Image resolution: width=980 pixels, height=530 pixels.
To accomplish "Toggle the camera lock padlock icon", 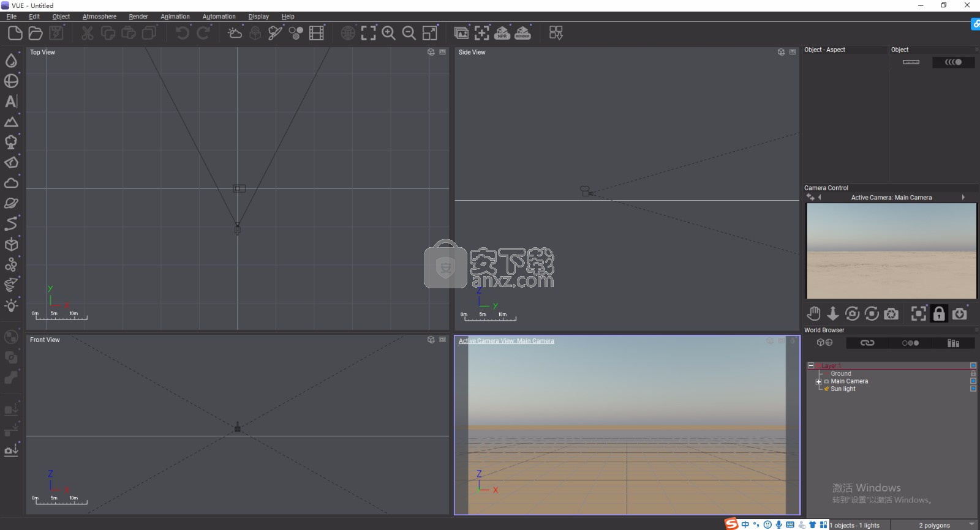I will (x=939, y=313).
